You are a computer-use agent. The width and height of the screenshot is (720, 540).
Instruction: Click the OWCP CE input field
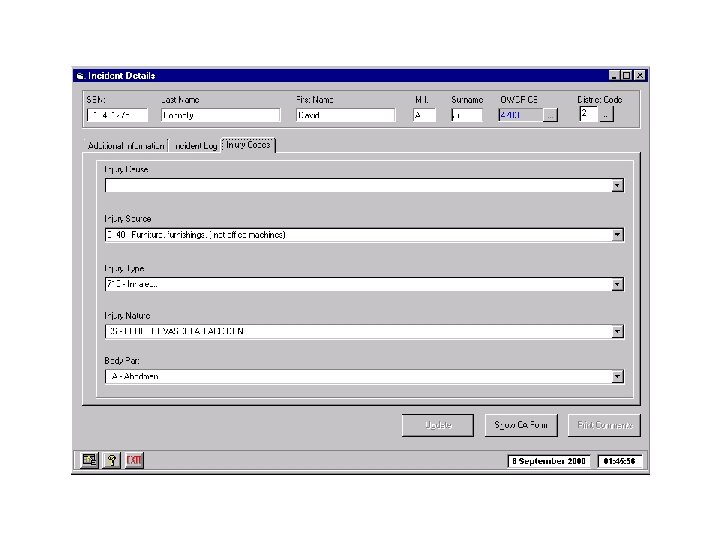click(520, 115)
